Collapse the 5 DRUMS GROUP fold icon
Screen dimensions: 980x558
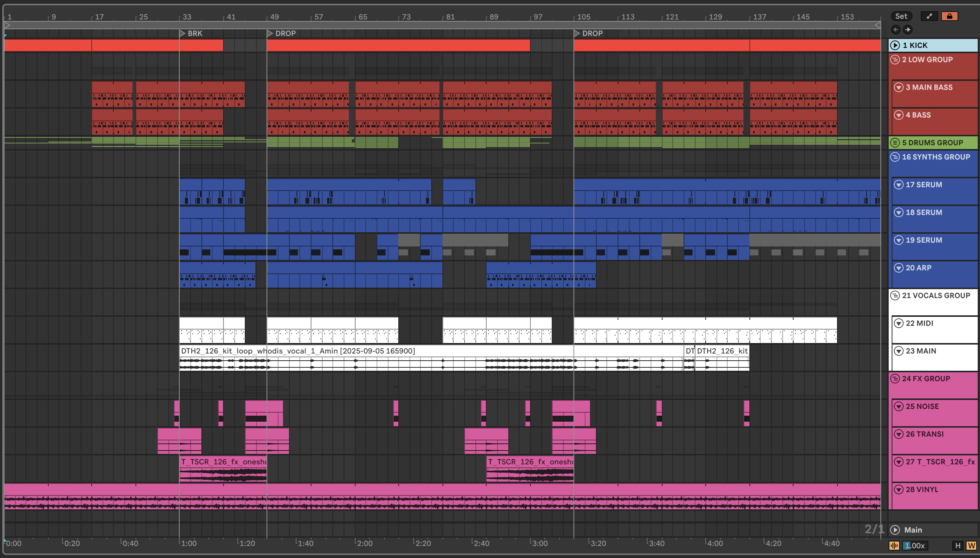point(895,143)
